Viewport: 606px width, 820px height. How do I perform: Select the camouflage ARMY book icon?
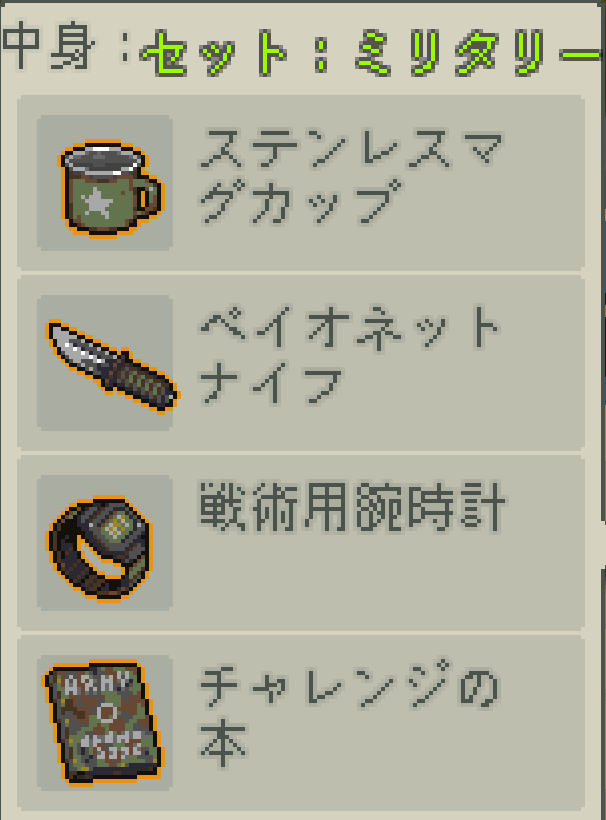104,724
